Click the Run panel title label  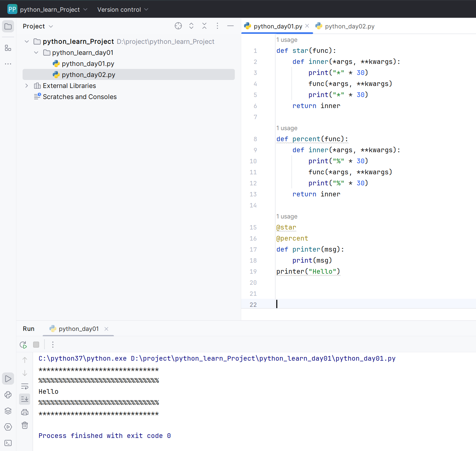[28, 329]
